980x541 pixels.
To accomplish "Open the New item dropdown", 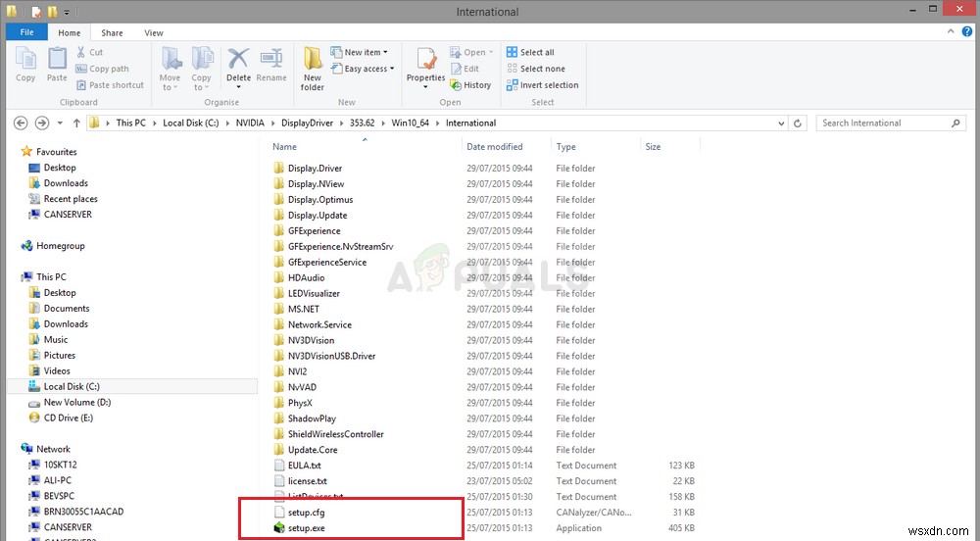I will tap(360, 52).
